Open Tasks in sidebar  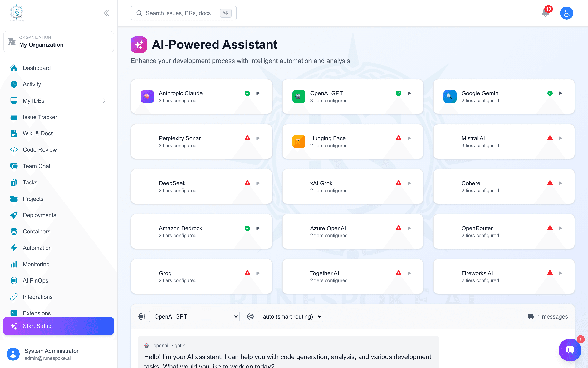coord(58,183)
